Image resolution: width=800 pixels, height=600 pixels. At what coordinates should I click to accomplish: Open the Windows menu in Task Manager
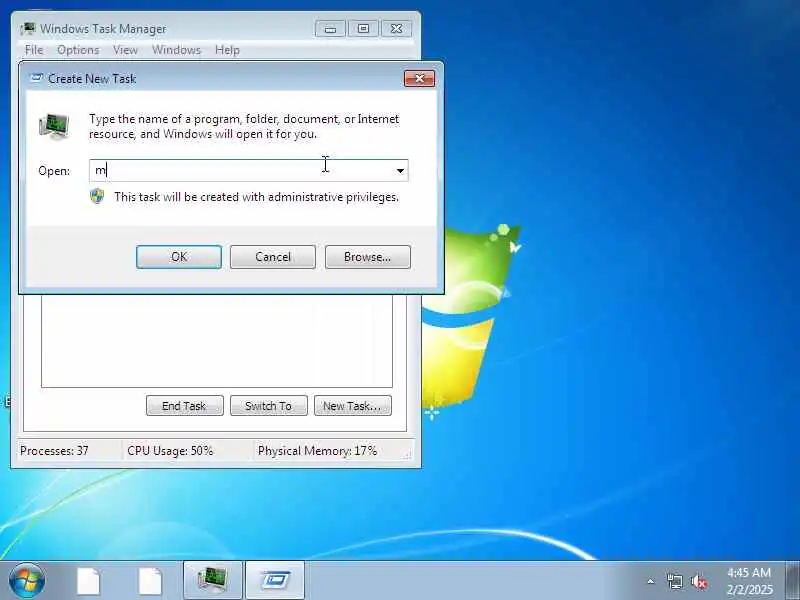(x=177, y=50)
